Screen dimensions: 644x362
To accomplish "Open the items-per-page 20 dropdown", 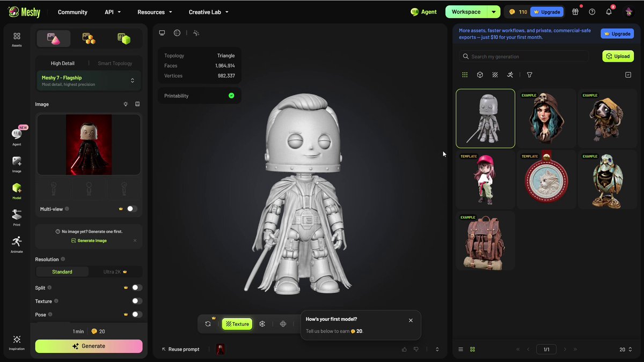I will (x=626, y=349).
